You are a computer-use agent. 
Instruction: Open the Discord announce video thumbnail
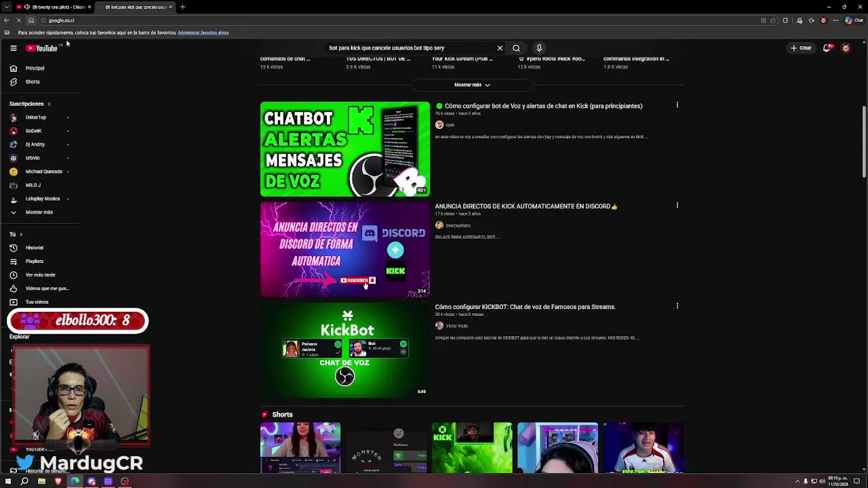344,249
